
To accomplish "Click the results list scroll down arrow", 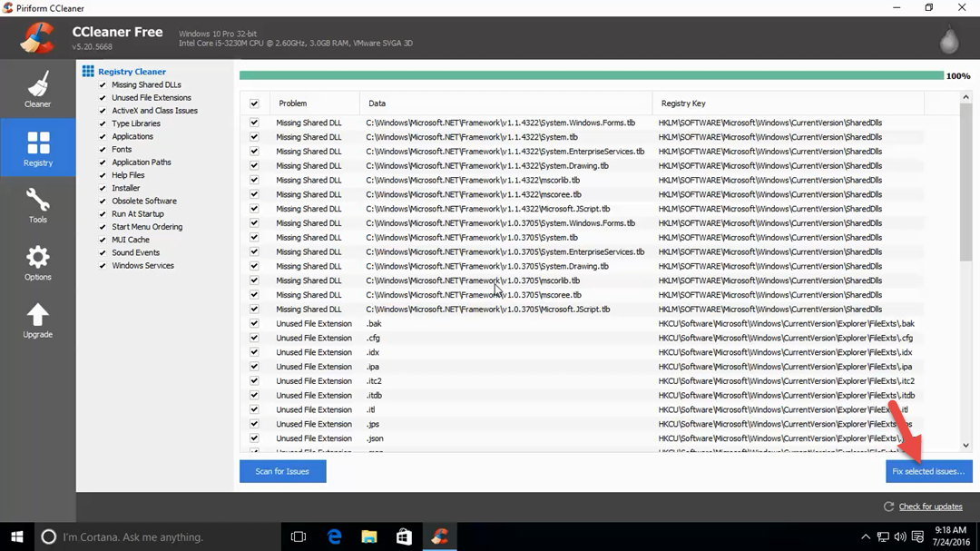I will (x=965, y=446).
